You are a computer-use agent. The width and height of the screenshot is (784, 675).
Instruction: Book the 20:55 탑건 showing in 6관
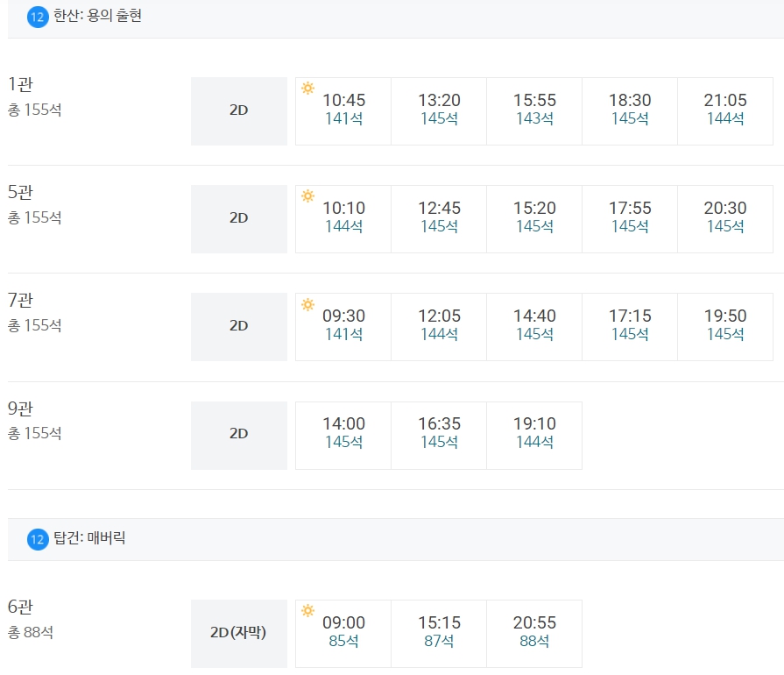533,633
